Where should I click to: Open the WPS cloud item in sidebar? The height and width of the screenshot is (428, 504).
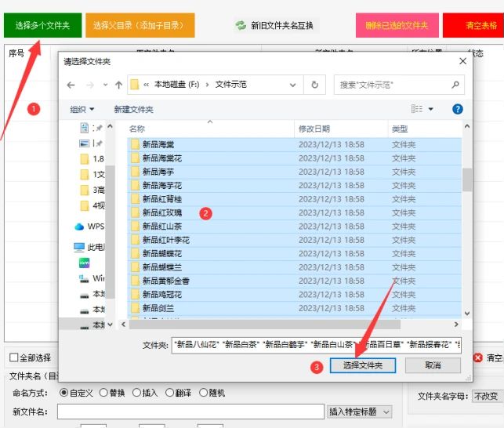point(89,227)
